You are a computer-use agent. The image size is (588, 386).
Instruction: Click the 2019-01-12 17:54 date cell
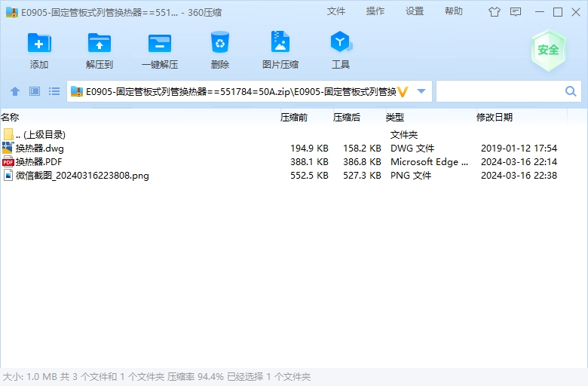point(519,149)
